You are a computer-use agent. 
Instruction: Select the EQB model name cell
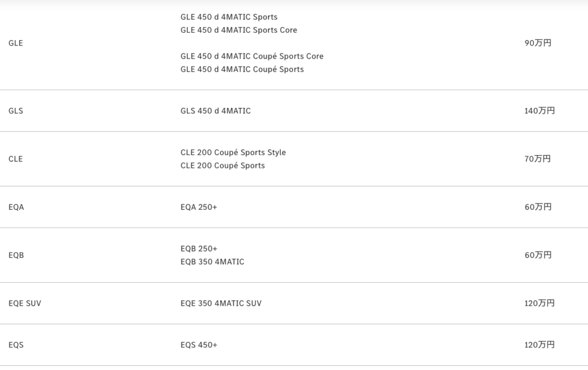tap(16, 255)
